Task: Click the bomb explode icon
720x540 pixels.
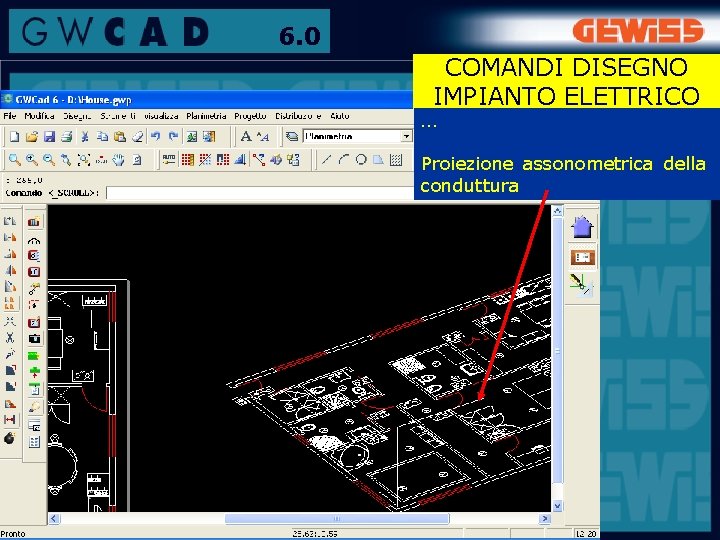Action: tap(10, 438)
